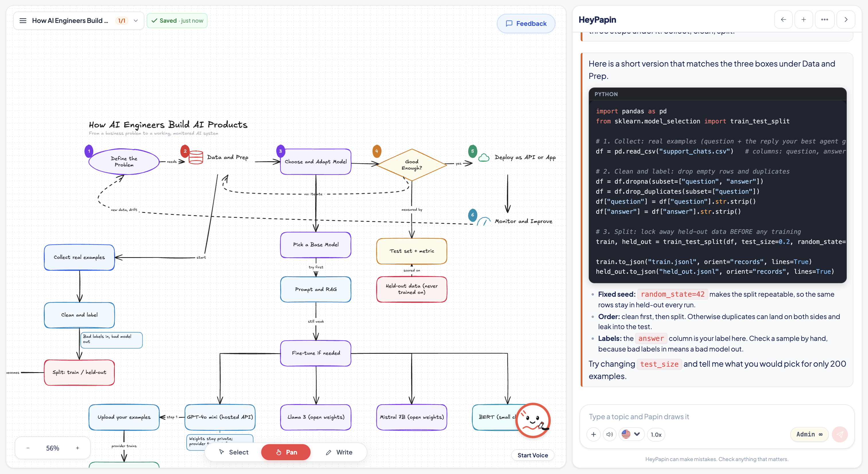Click the random_state=42 inline code
The width and height of the screenshot is (868, 474).
673,294
